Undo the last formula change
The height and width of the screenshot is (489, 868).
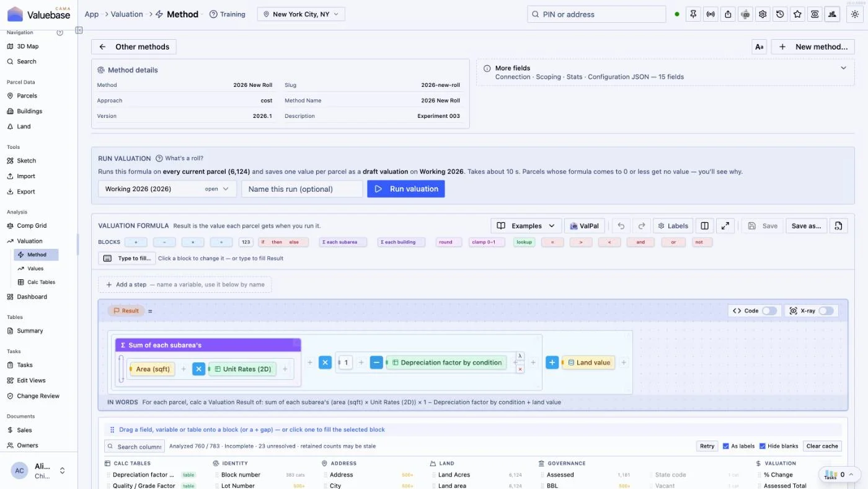tap(621, 226)
